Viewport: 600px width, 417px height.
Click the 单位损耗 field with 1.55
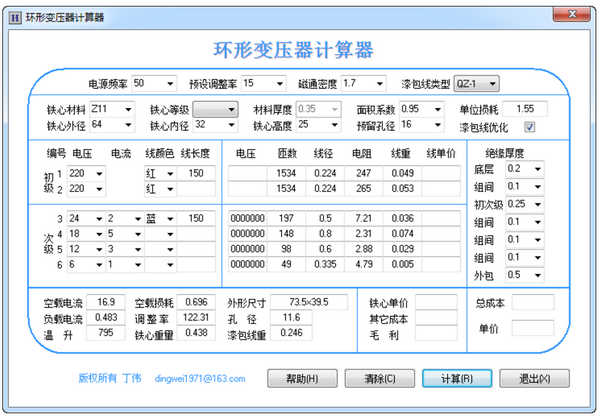click(x=525, y=109)
